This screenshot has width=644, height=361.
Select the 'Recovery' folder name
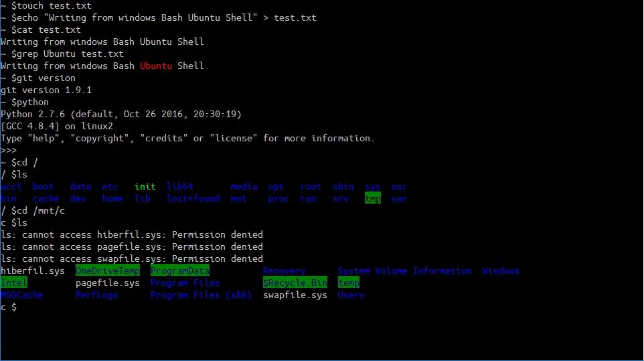point(284,271)
